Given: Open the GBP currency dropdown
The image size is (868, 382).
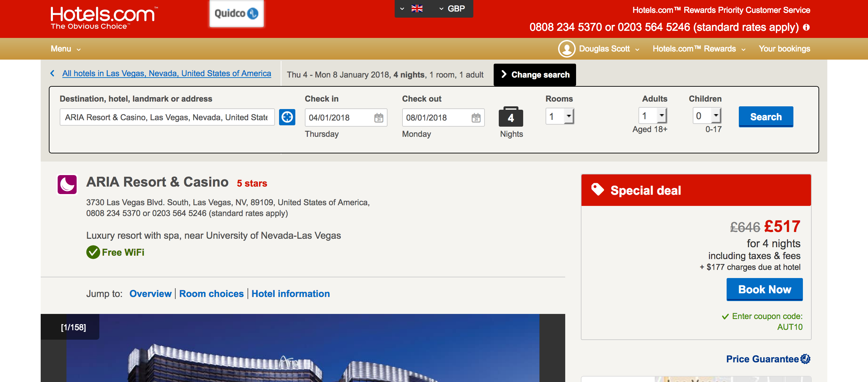Looking at the screenshot, I should tap(452, 8).
